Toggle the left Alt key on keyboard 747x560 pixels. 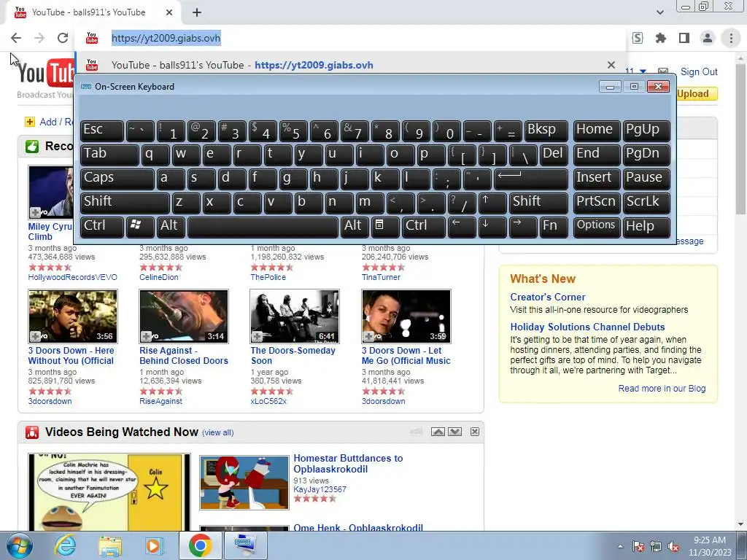coord(171,226)
